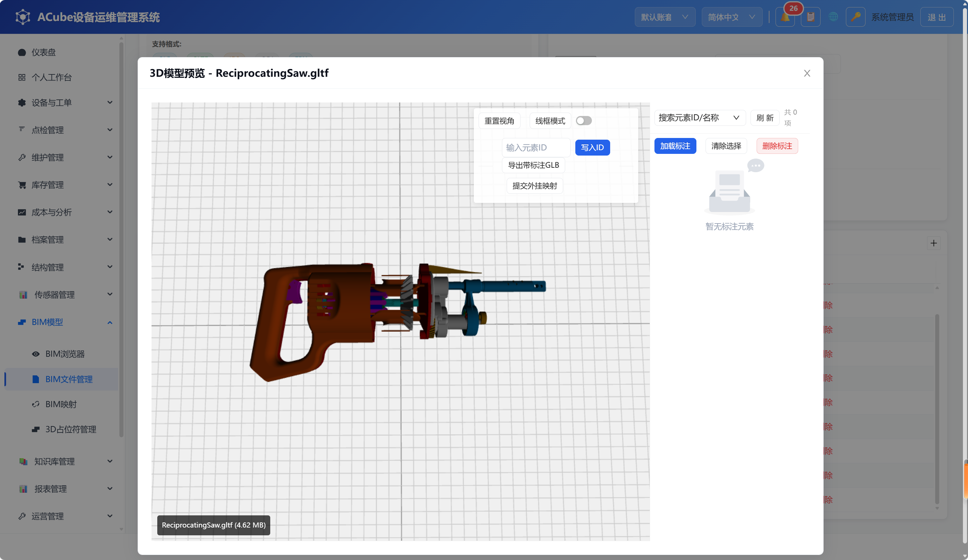
Task: Click the 个人工作台 grid icon
Action: [x=22, y=77]
